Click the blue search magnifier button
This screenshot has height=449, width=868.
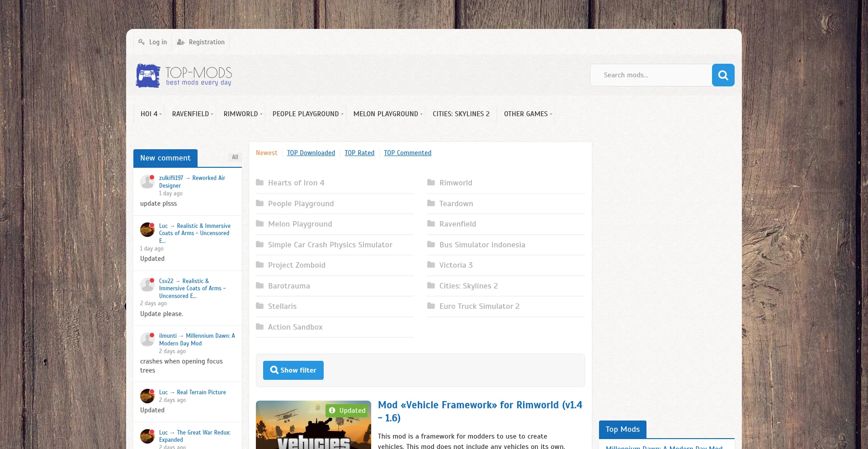[x=723, y=75]
